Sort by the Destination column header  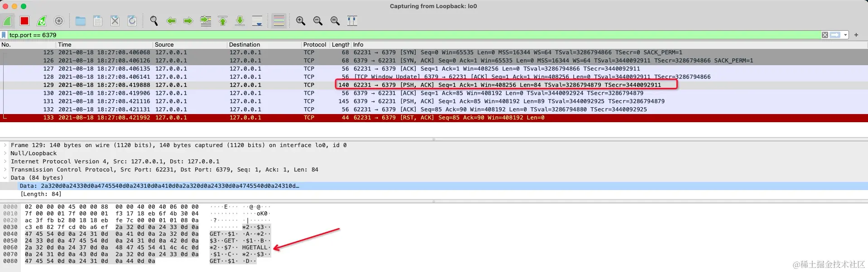264,44
